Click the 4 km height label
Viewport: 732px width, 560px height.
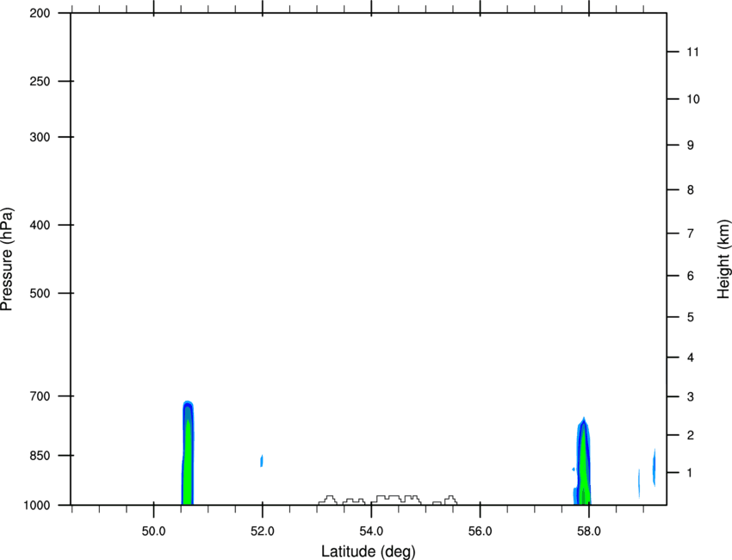691,358
